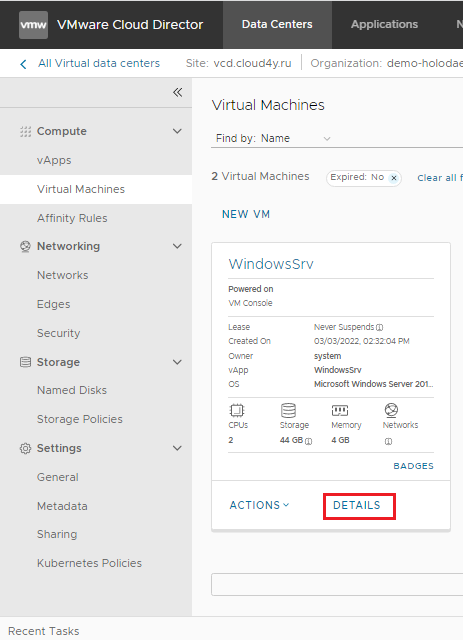Collapse the Settings section chevron
Viewport: 463px width, 640px height.
point(177,448)
